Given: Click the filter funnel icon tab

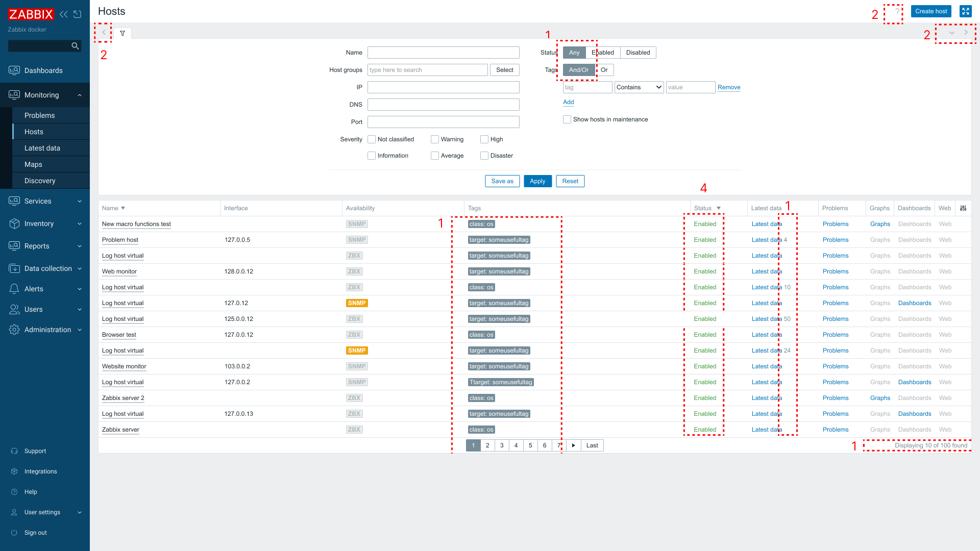Looking at the screenshot, I should pos(122,33).
